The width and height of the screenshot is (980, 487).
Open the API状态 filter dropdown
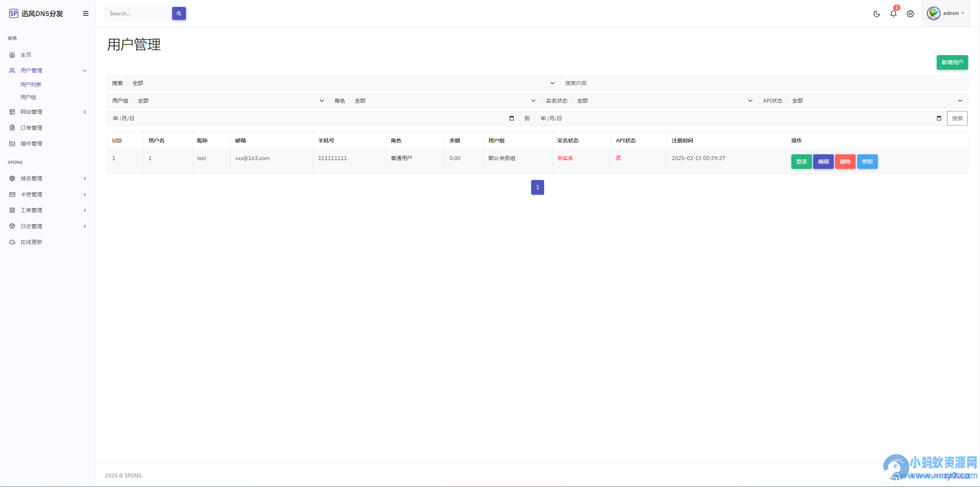pos(877,101)
